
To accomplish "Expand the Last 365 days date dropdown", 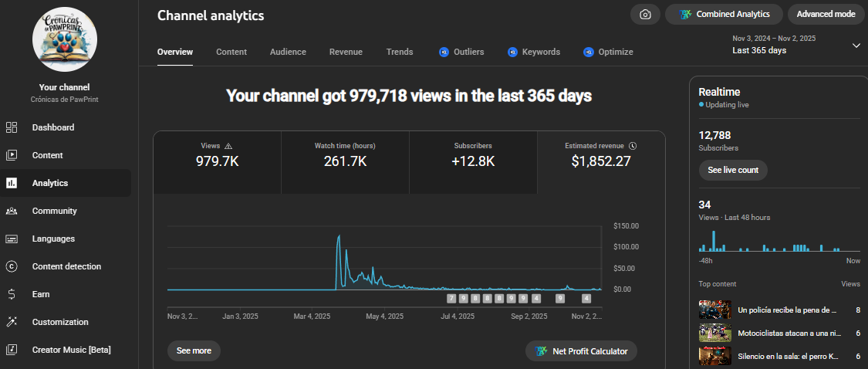I will pos(856,46).
